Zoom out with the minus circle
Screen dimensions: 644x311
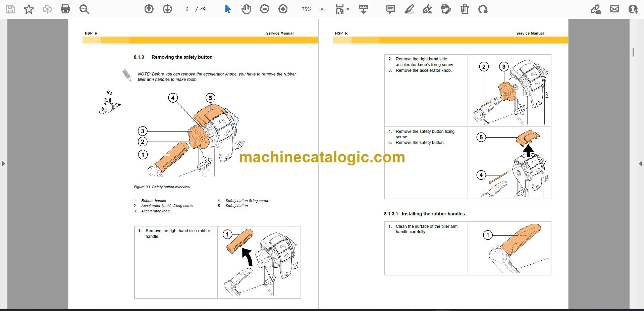point(265,9)
